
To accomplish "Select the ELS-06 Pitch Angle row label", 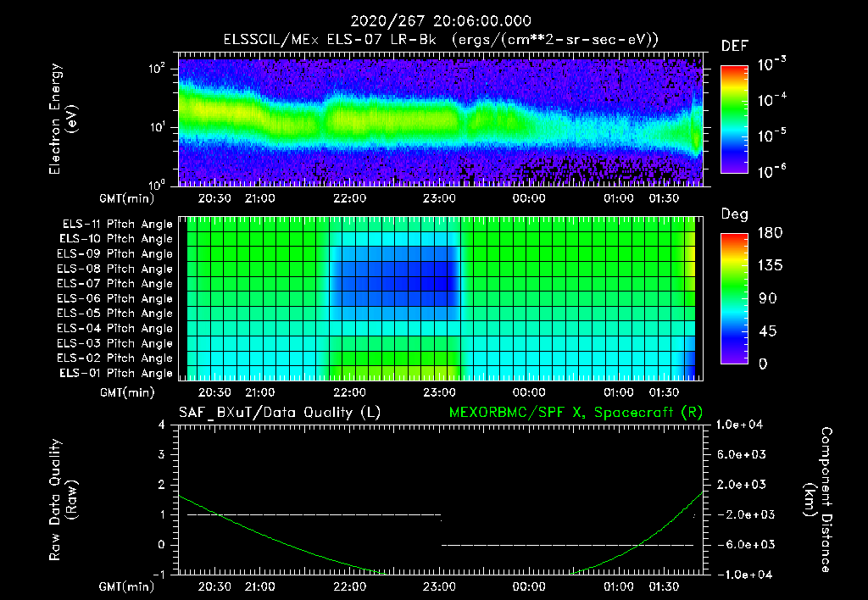I will coord(115,298).
